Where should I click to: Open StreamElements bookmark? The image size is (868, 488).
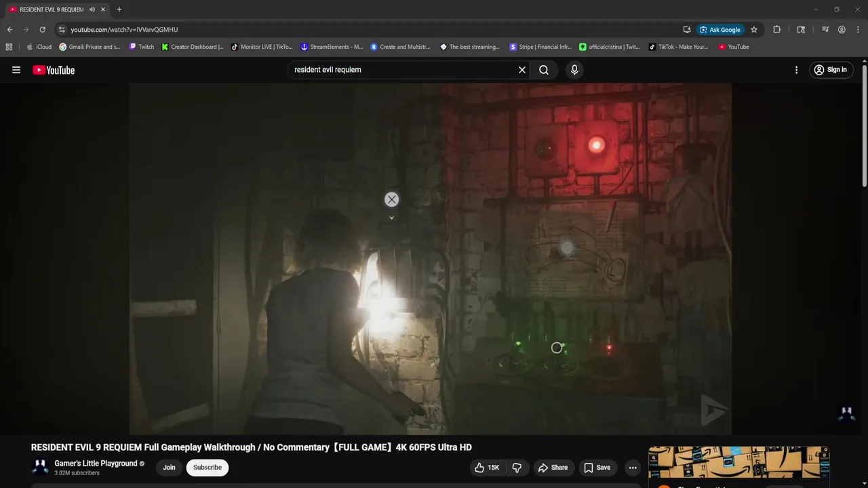(x=332, y=47)
